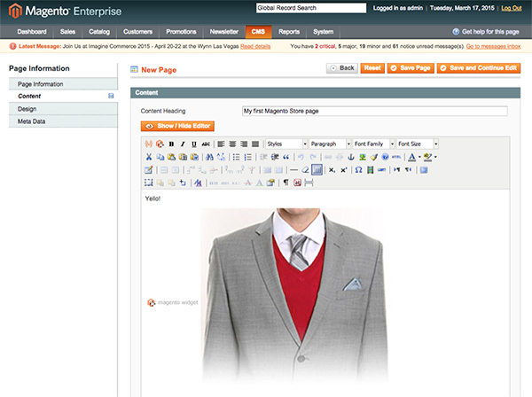Click the Indent icon

click(275, 157)
